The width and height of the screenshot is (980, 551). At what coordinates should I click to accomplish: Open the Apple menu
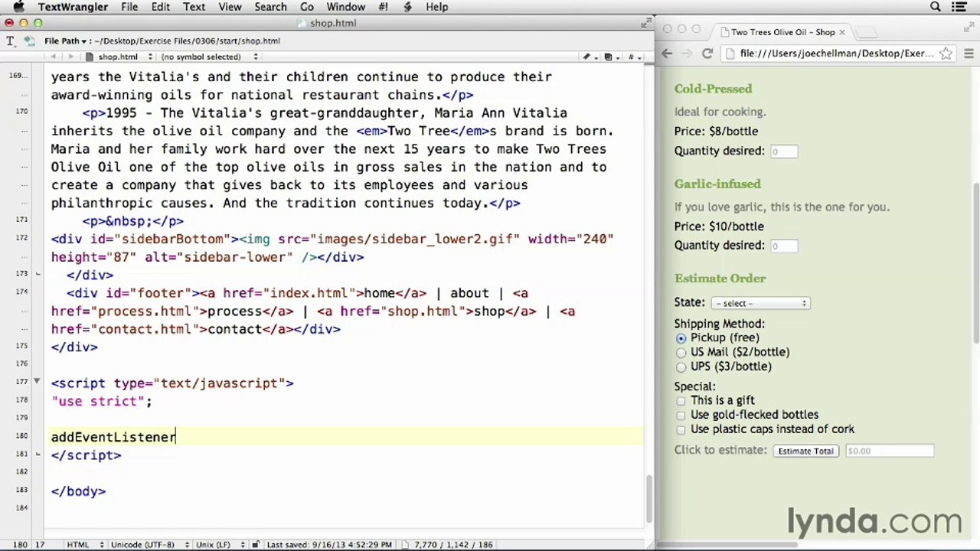[19, 7]
